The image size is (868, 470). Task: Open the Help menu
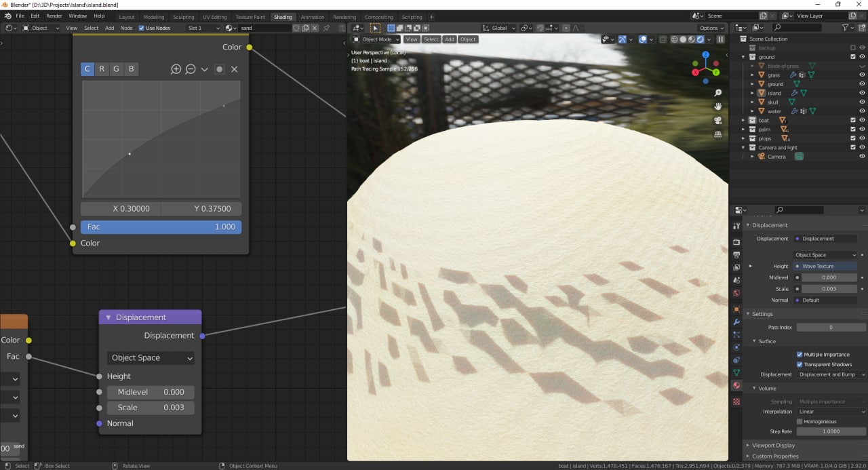99,16
